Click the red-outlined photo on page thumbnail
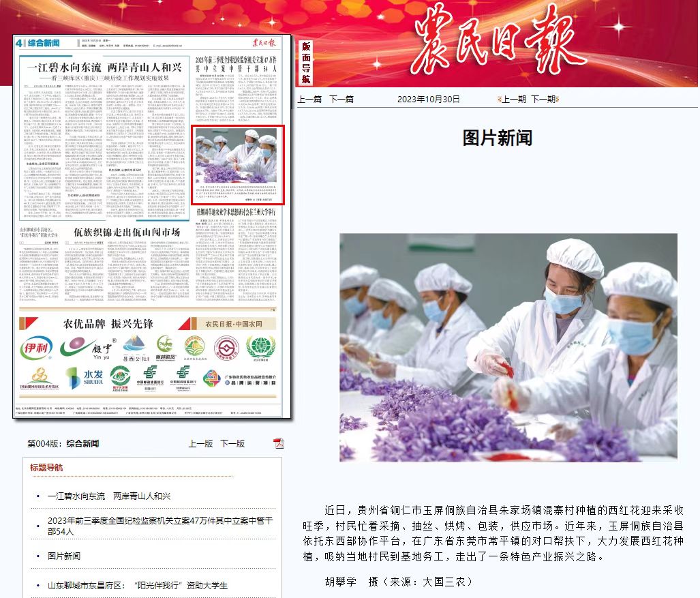Image resolution: width=700 pixels, height=598 pixels. tap(237, 155)
